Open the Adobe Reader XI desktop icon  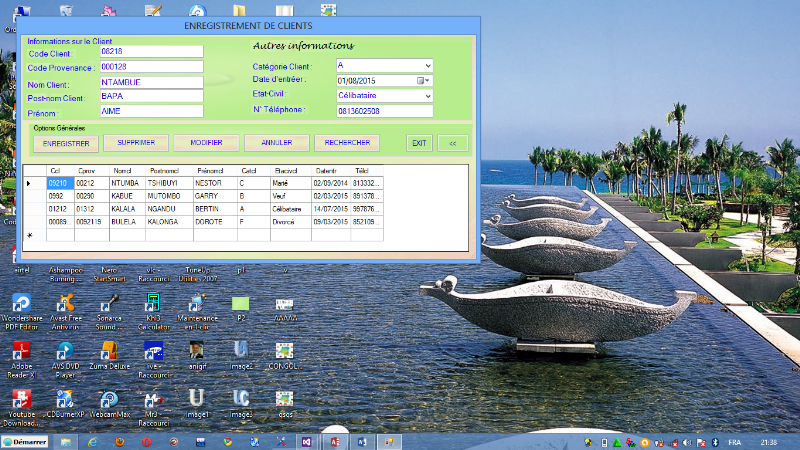pyautogui.click(x=22, y=351)
